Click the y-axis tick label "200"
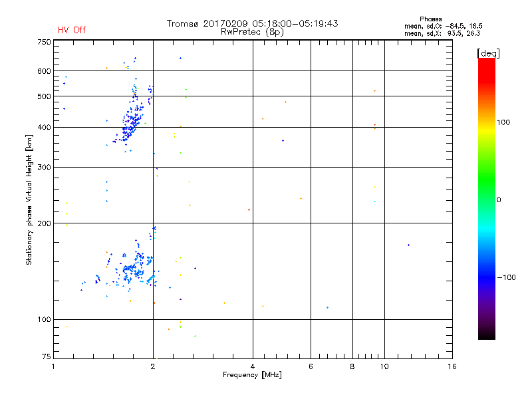This screenshot has height=399, width=532. (45, 223)
